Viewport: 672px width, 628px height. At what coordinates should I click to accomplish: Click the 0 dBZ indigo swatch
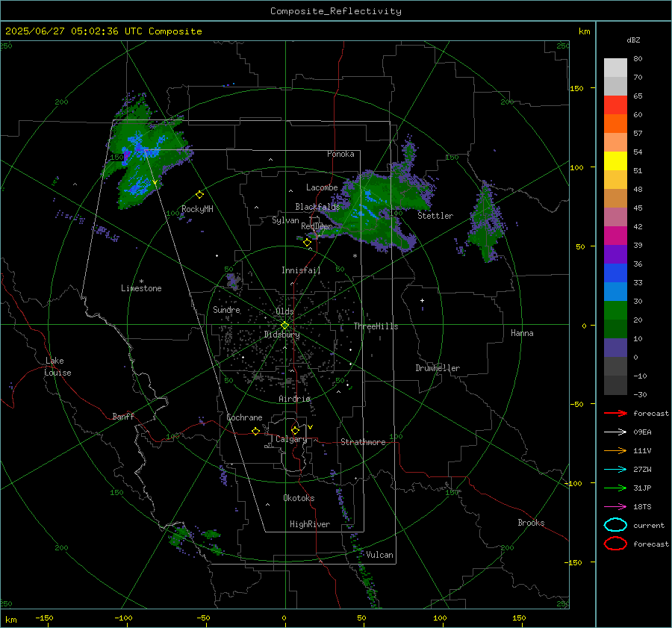click(615, 348)
